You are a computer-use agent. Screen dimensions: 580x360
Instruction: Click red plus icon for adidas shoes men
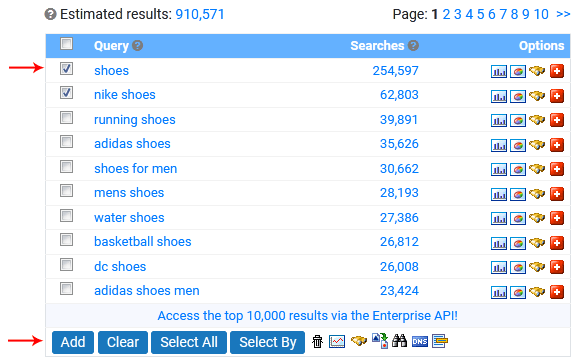pyautogui.click(x=557, y=292)
